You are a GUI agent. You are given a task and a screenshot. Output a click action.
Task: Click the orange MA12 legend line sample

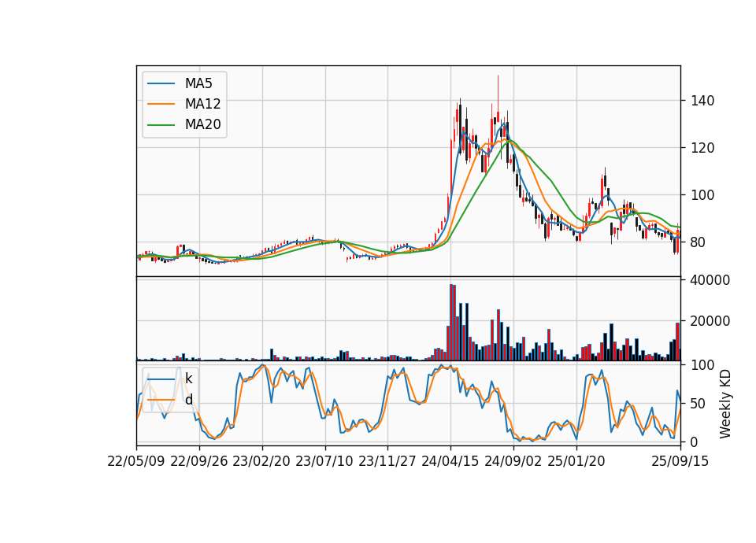point(161,104)
